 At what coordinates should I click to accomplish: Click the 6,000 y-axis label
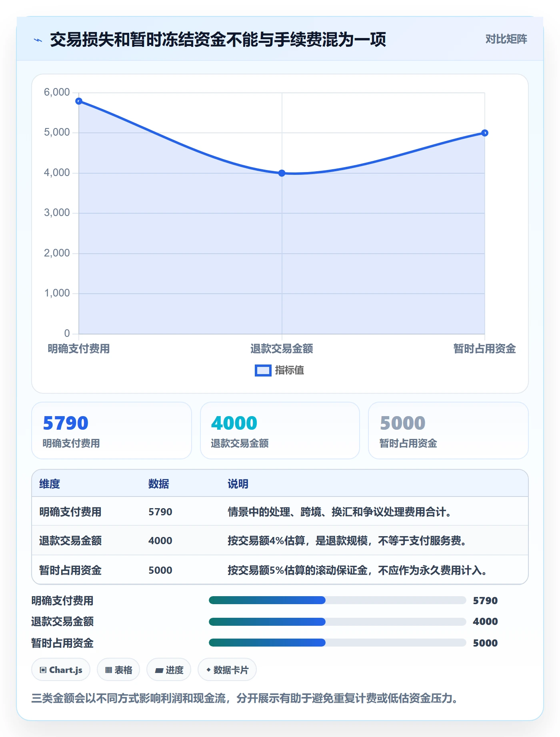[57, 92]
